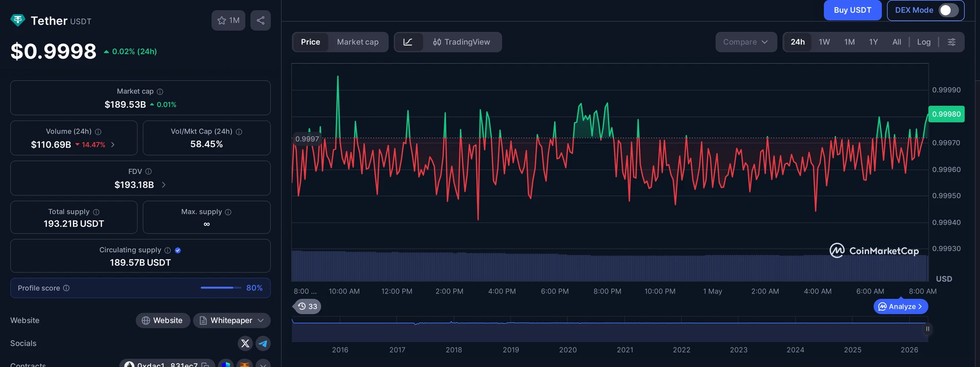Image resolution: width=980 pixels, height=367 pixels.
Task: Open the 33 events history badge
Action: (307, 306)
